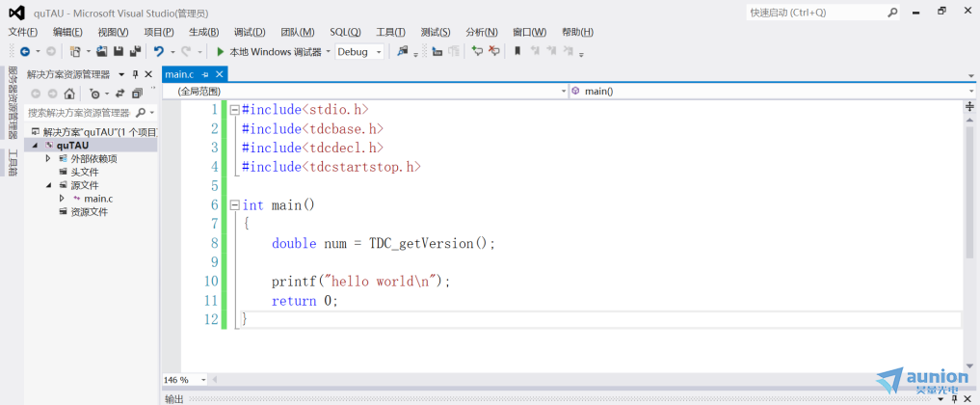Image resolution: width=980 pixels, height=405 pixels.
Task: Click Sync with Active Document icon
Action: tap(120, 94)
